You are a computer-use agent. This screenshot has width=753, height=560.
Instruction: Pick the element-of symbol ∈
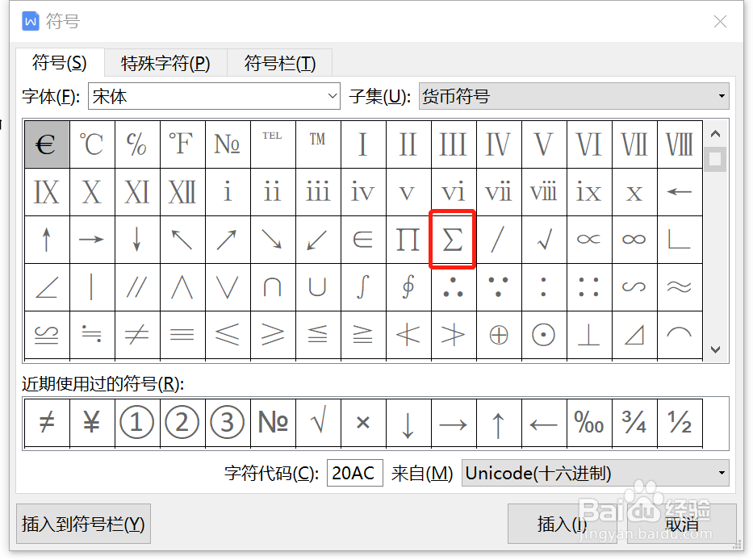362,239
